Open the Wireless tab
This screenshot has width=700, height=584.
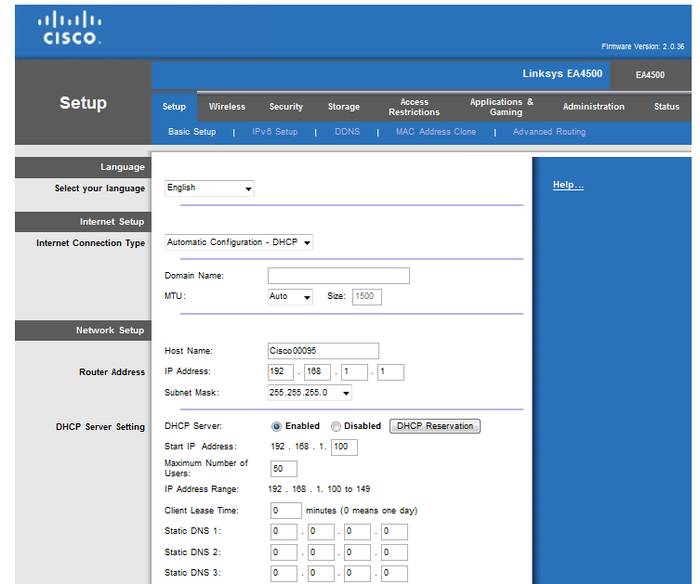(227, 107)
